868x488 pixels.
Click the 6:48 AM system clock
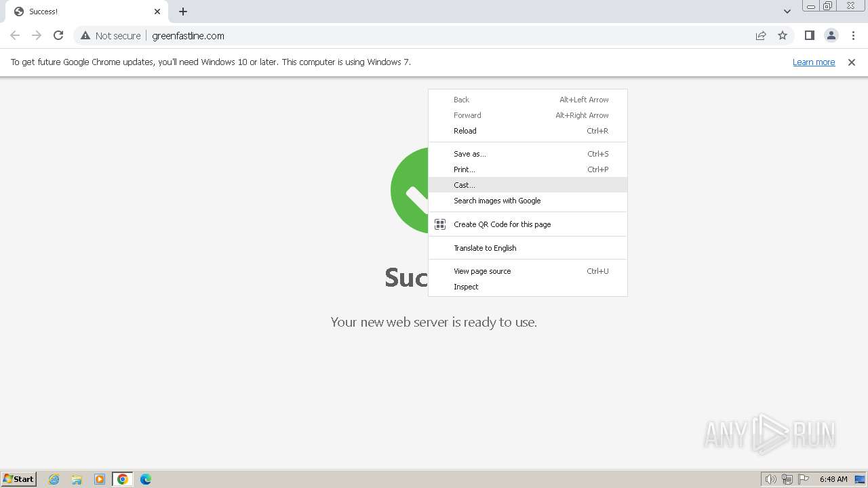click(833, 479)
